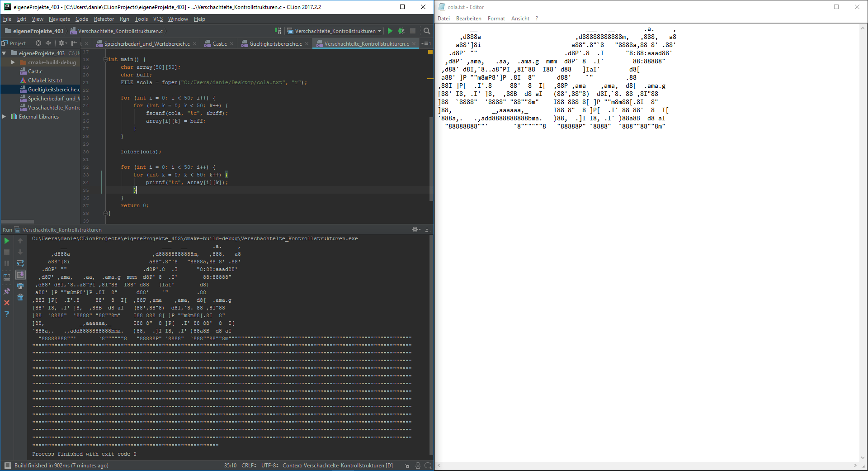This screenshot has height=471, width=868.
Task: Change line separator CRLF in status bar
Action: [249, 466]
